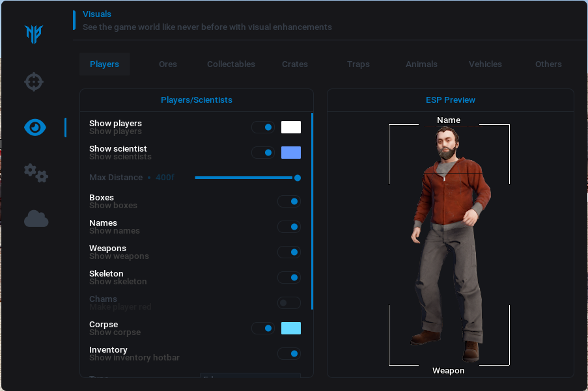Open the Vehicles tab
The height and width of the screenshot is (391, 588).
(x=485, y=64)
